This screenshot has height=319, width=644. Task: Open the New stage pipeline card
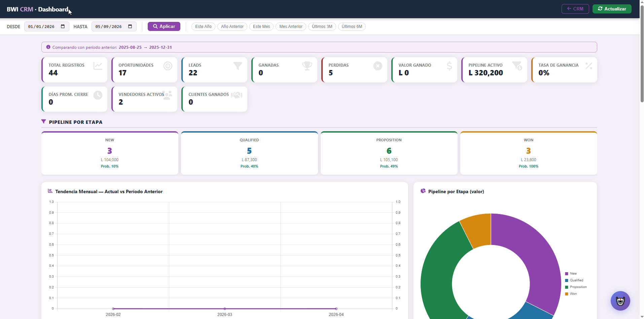point(110,153)
